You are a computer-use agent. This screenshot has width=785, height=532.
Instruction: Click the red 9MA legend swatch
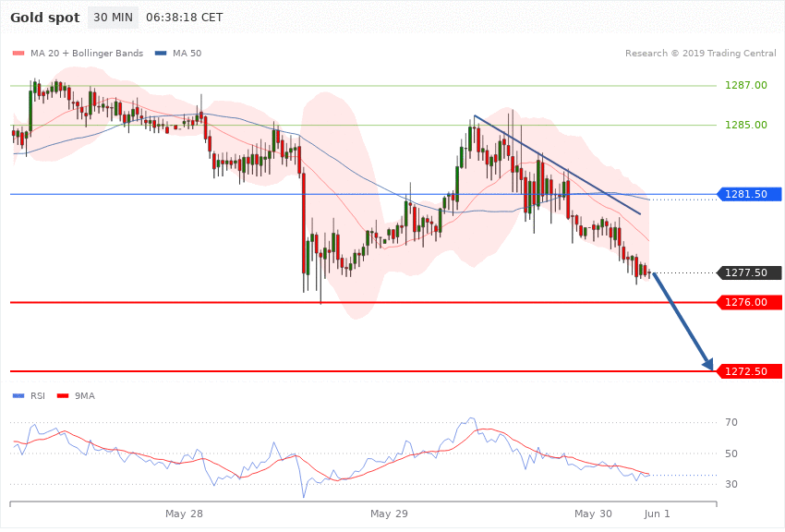coord(63,396)
